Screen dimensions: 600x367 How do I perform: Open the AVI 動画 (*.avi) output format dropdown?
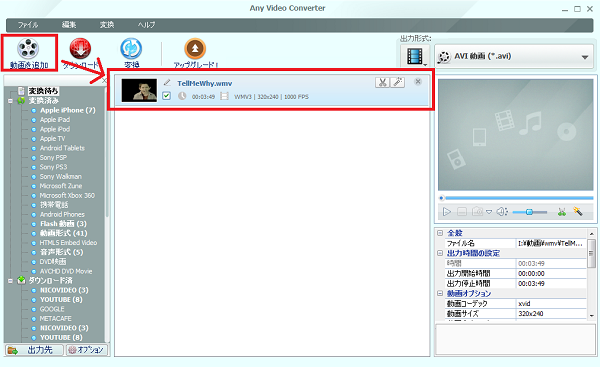[x=514, y=57]
